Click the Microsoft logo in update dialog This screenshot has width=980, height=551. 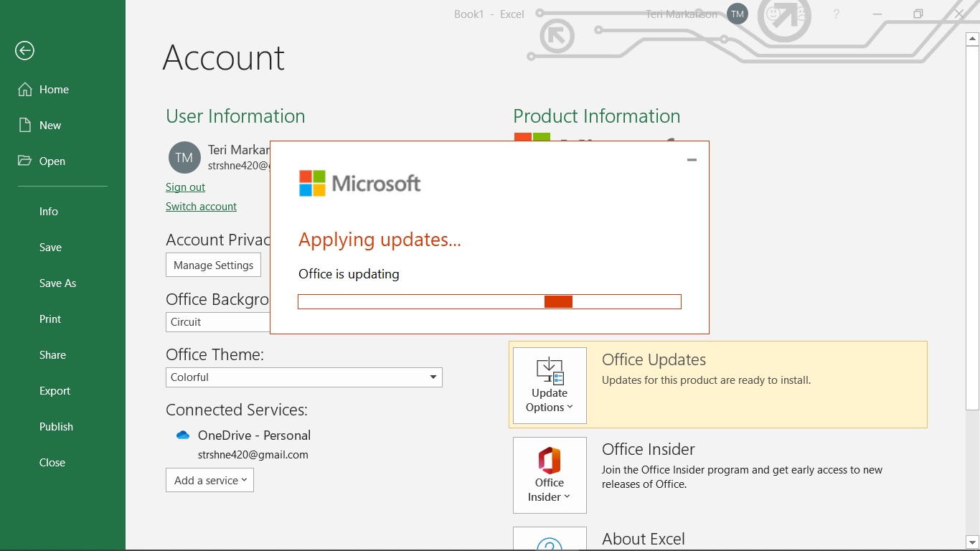coord(359,184)
